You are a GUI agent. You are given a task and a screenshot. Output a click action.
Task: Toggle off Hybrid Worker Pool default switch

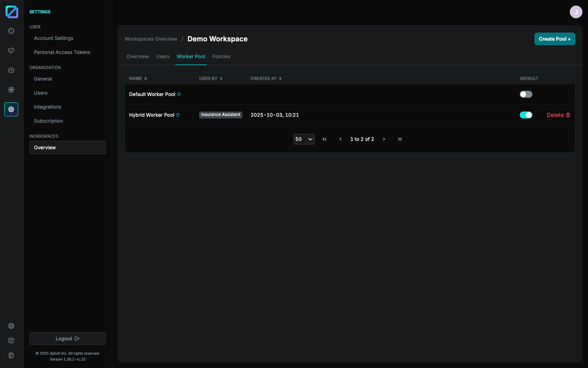coord(526,115)
